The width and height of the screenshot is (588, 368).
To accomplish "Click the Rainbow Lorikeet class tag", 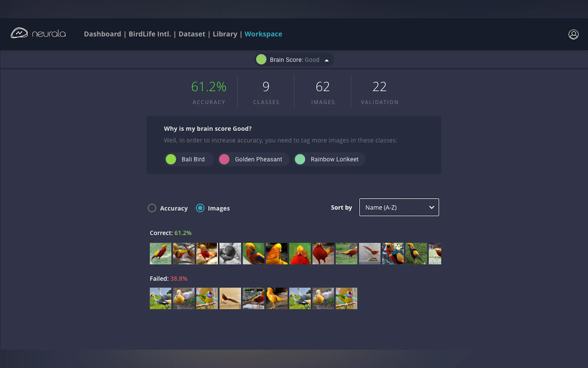I will (x=334, y=159).
